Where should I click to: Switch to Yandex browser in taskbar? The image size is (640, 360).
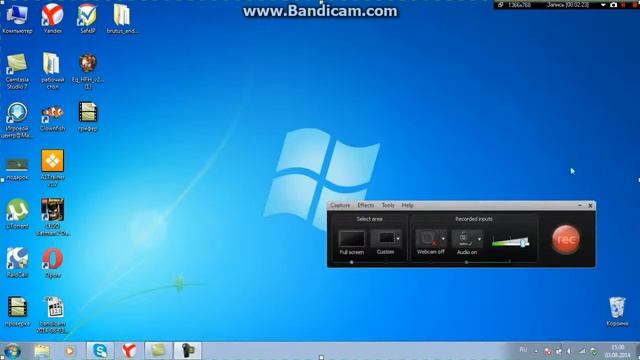pos(129,351)
